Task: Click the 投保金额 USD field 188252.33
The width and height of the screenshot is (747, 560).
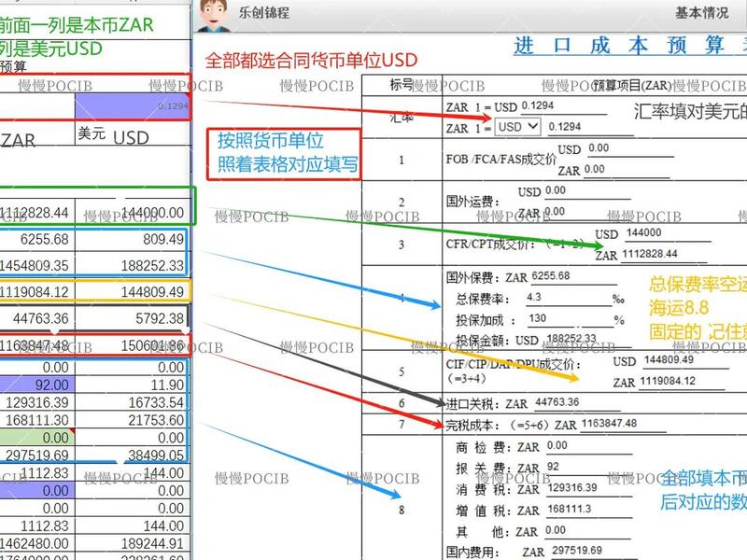Action: tap(588, 339)
